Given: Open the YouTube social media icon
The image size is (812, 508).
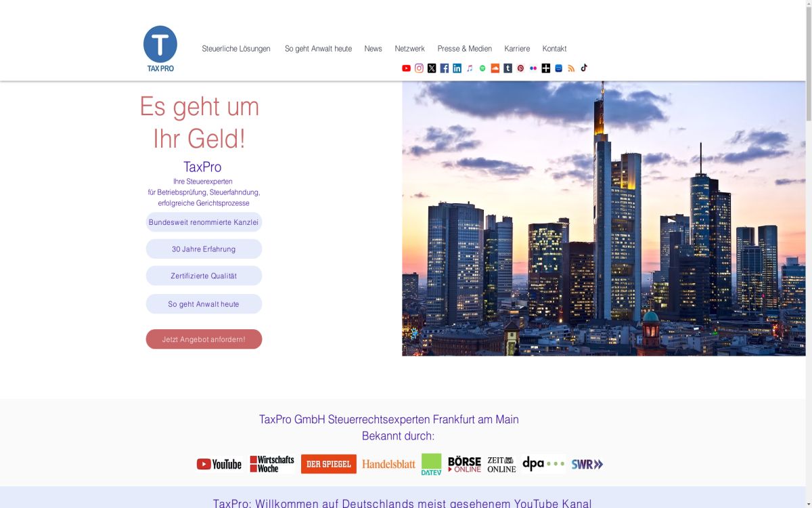Looking at the screenshot, I should coord(406,68).
